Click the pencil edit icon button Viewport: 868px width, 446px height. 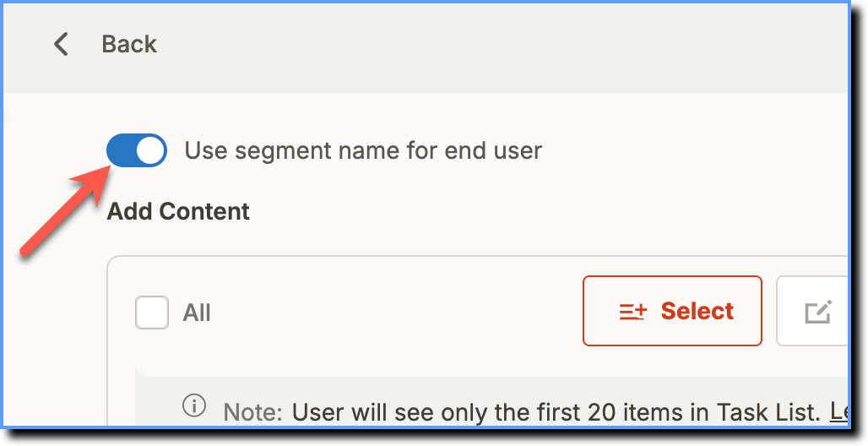click(817, 312)
